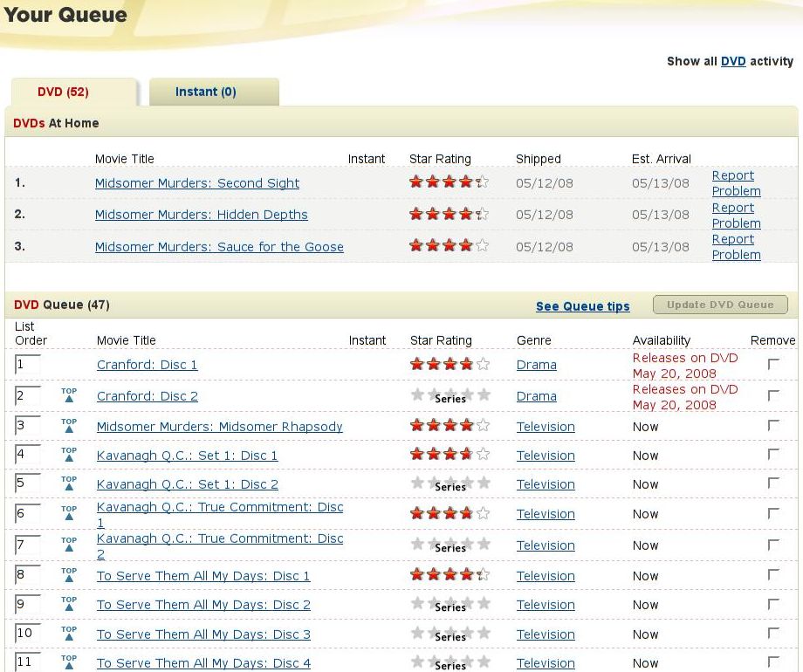
Task: Move To Serve Them All My Days Disc 3 to top
Action: pyautogui.click(x=69, y=634)
